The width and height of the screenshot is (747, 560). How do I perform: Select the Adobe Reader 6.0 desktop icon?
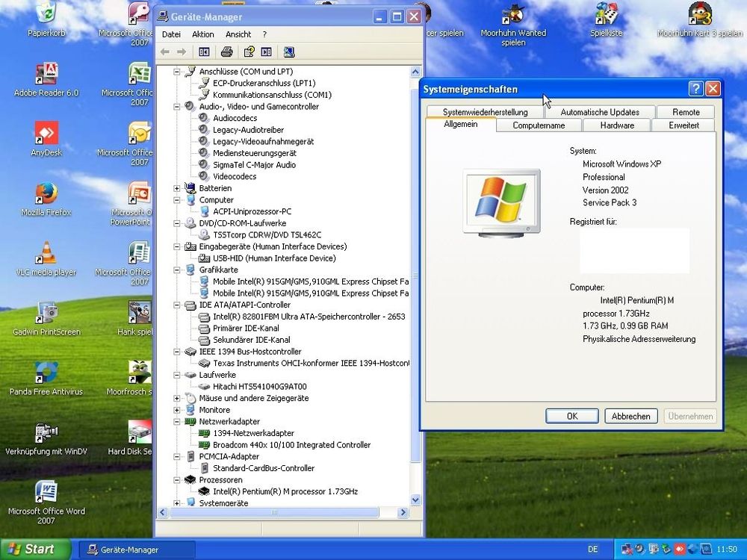coord(46,80)
